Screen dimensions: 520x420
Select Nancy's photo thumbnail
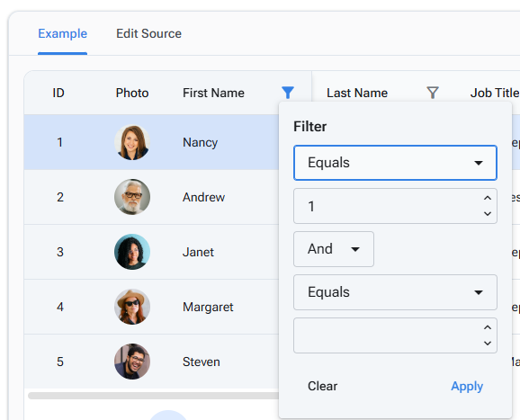tap(132, 142)
